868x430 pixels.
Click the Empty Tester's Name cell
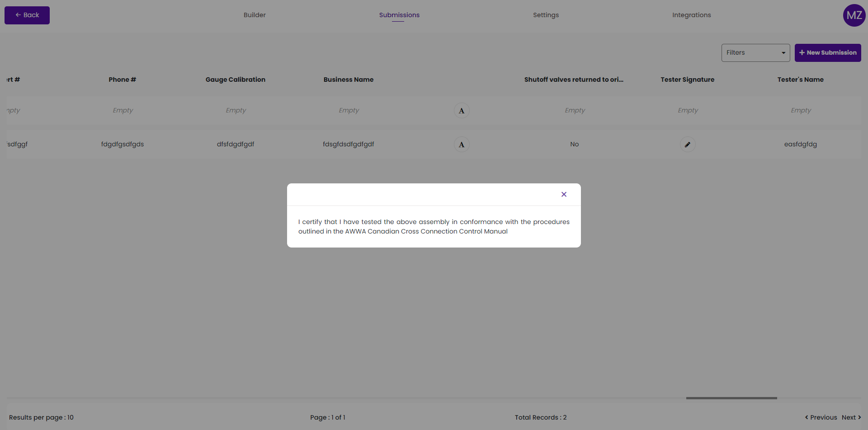point(801,110)
